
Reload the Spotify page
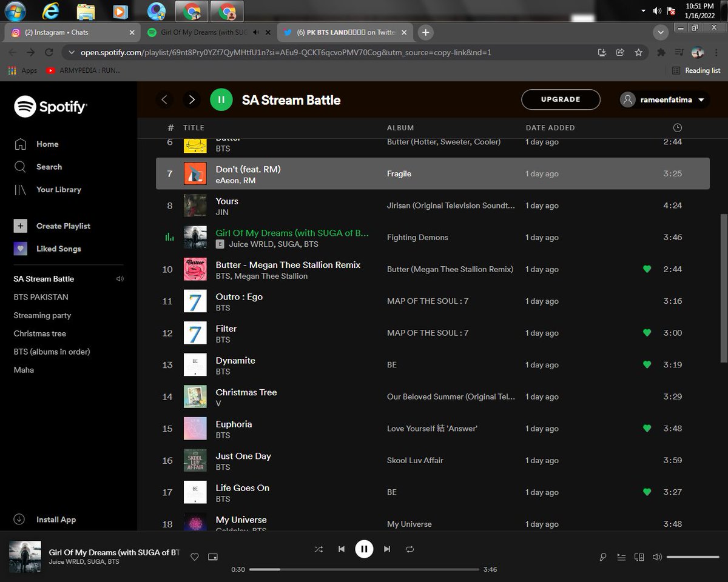point(49,53)
